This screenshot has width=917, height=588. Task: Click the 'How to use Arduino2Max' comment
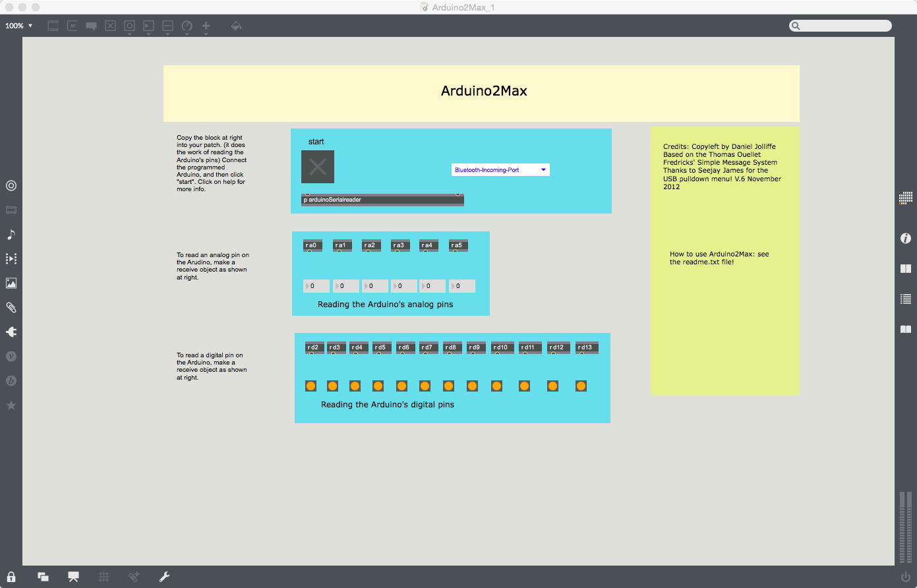coord(719,258)
